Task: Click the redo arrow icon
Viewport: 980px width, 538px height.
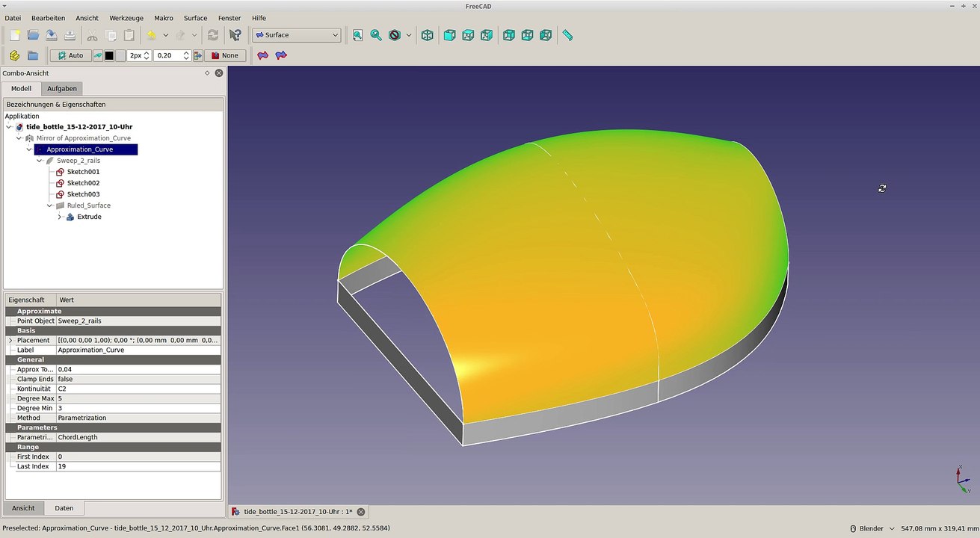Action: click(180, 35)
